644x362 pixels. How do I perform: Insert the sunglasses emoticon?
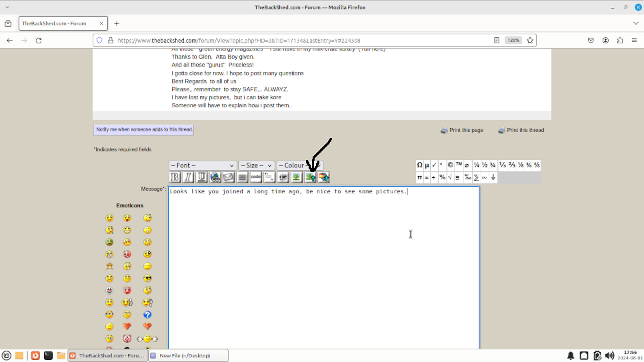point(147,278)
